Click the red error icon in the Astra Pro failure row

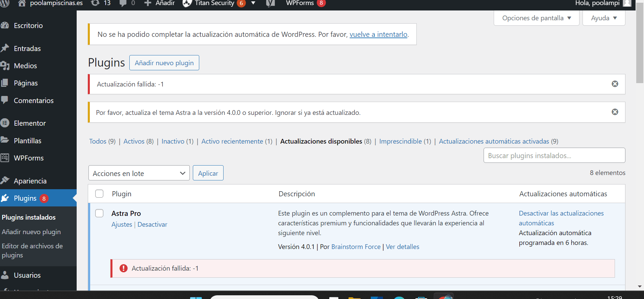(x=124, y=268)
